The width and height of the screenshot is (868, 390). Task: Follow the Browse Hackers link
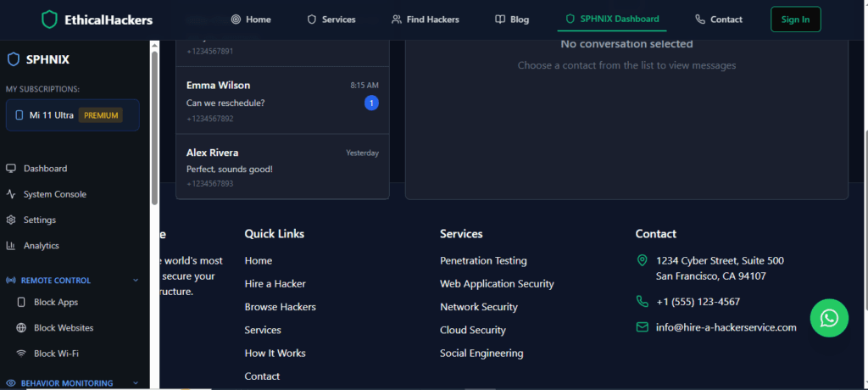pyautogui.click(x=280, y=306)
